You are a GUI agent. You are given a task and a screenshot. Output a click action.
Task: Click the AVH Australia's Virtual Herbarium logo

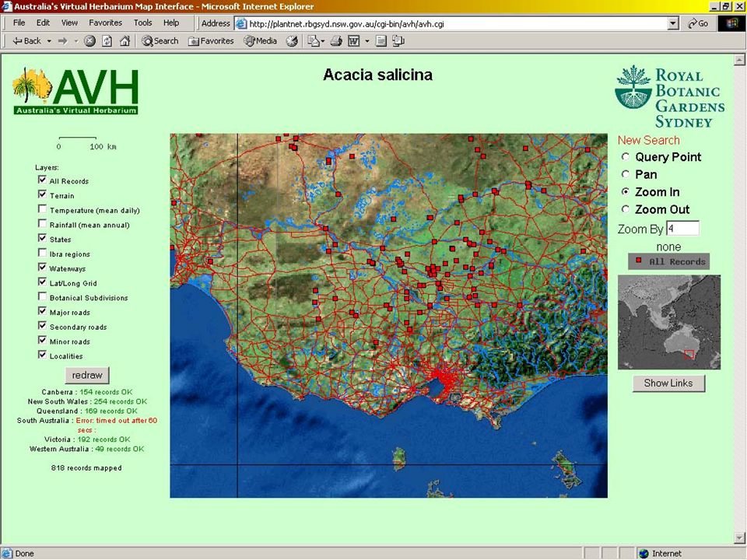[75, 91]
